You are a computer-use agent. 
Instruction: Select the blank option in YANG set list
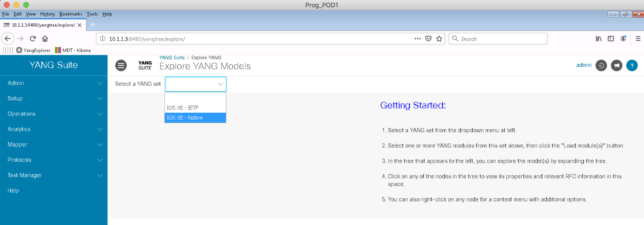(195, 98)
